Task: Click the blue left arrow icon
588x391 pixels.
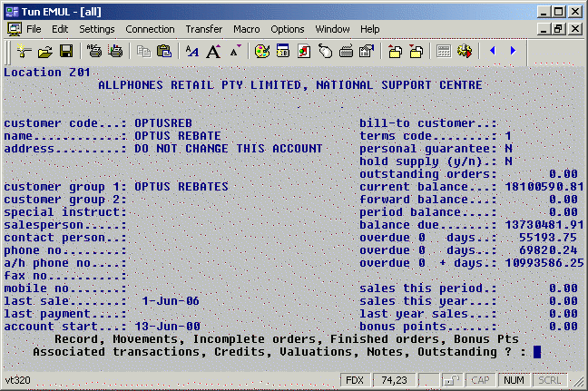Action: [x=493, y=51]
